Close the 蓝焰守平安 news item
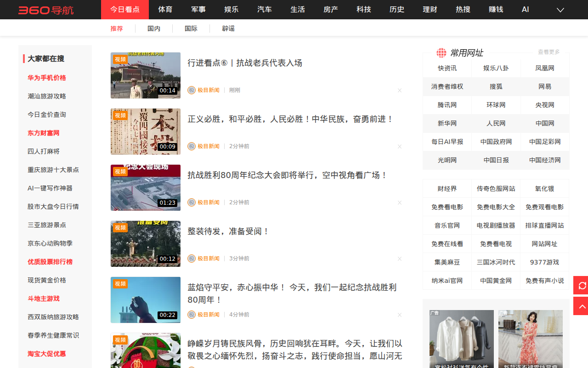 tap(400, 315)
